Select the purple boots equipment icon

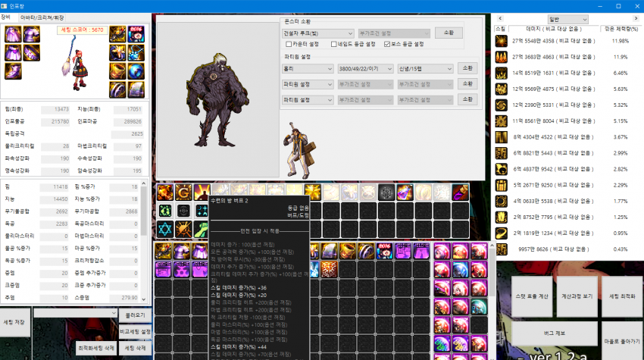[x=14, y=72]
